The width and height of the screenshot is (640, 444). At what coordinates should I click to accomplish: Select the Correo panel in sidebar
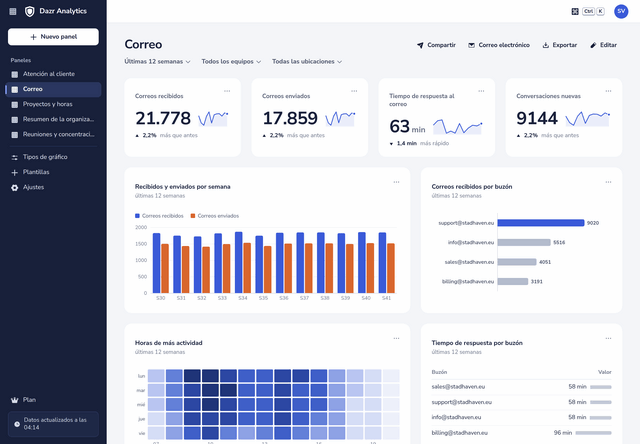coord(53,89)
